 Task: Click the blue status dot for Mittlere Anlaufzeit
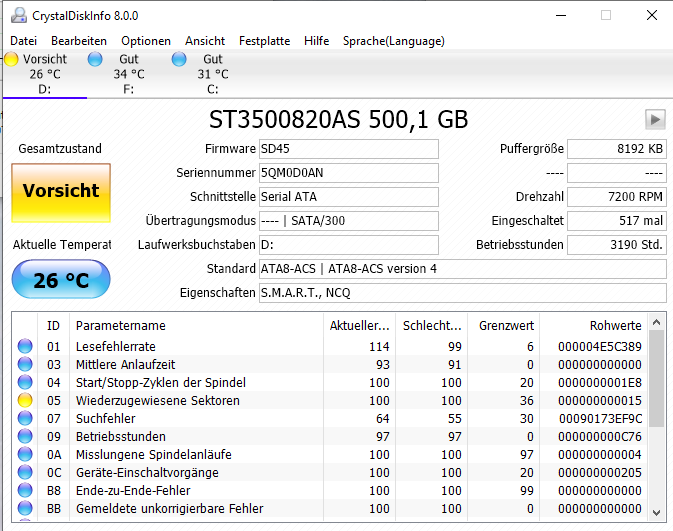[x=25, y=364]
